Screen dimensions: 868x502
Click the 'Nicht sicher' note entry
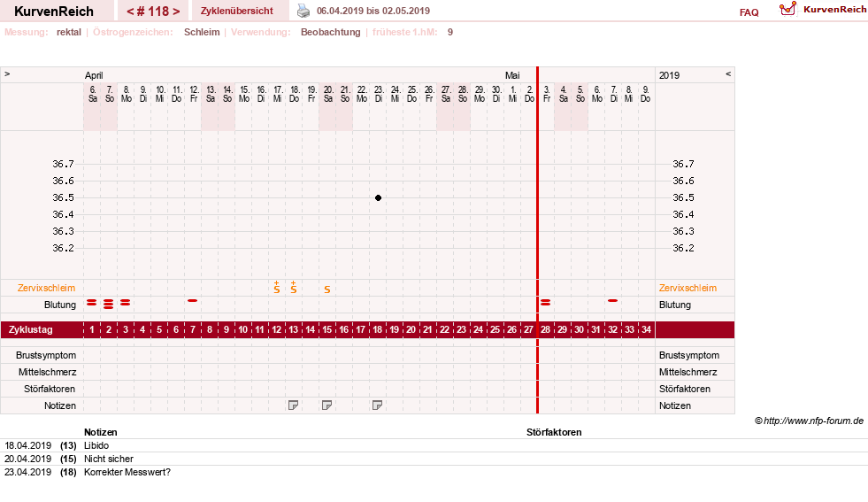point(109,459)
